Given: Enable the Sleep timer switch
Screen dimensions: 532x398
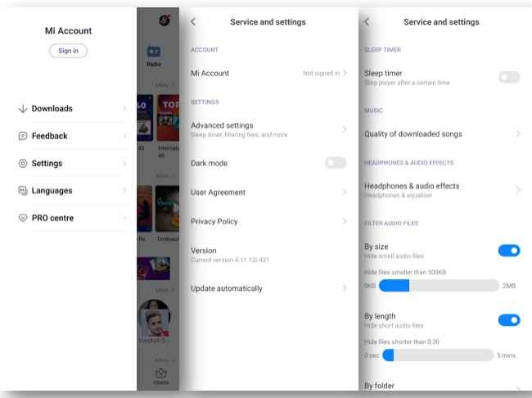Looking at the screenshot, I should [509, 78].
